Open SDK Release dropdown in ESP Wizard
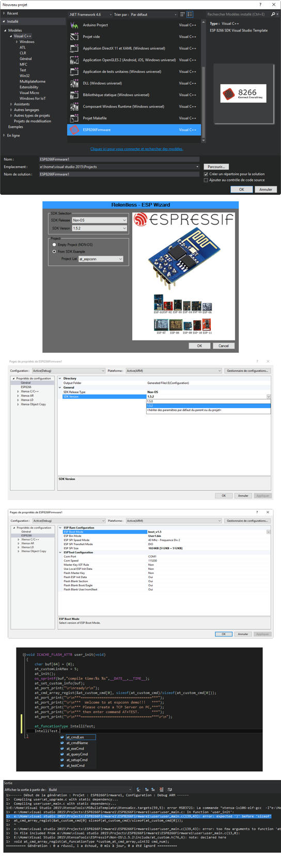Screen dimensions: 281x868 (x=99, y=220)
